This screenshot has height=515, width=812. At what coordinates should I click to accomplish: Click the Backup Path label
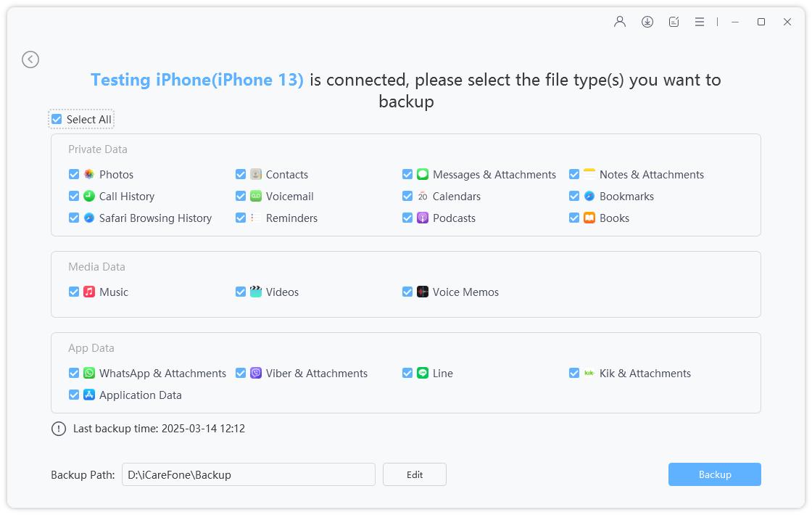pos(83,474)
